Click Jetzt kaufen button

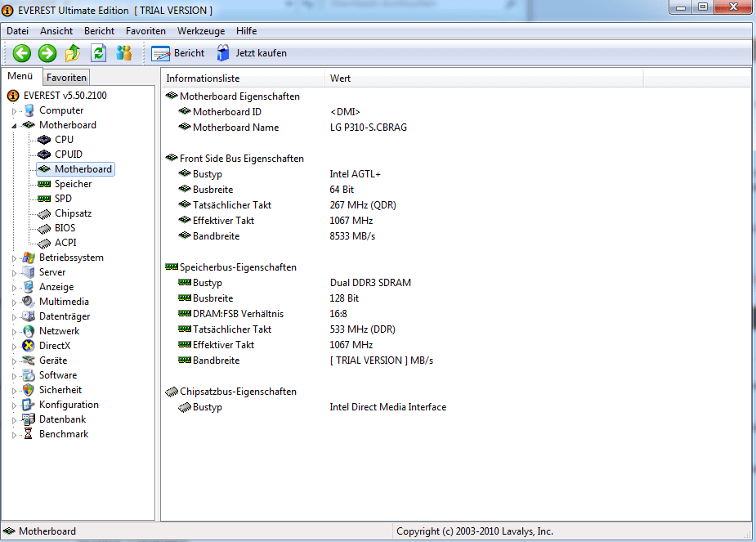pos(251,53)
